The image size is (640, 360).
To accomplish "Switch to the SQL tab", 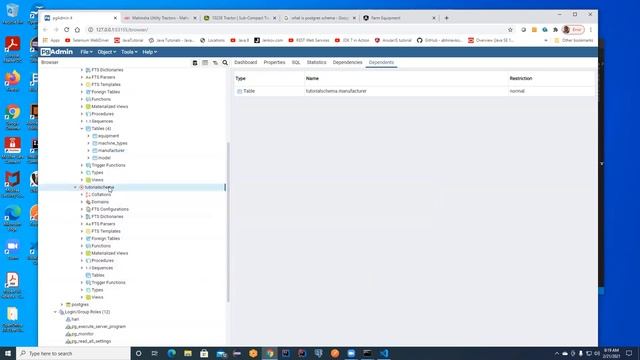I will click(x=296, y=62).
